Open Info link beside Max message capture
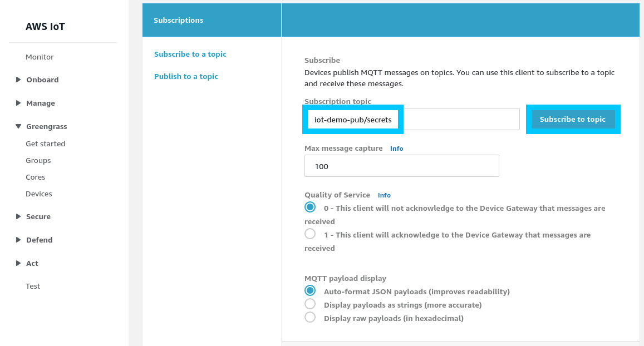This screenshot has height=346, width=644. click(x=397, y=149)
